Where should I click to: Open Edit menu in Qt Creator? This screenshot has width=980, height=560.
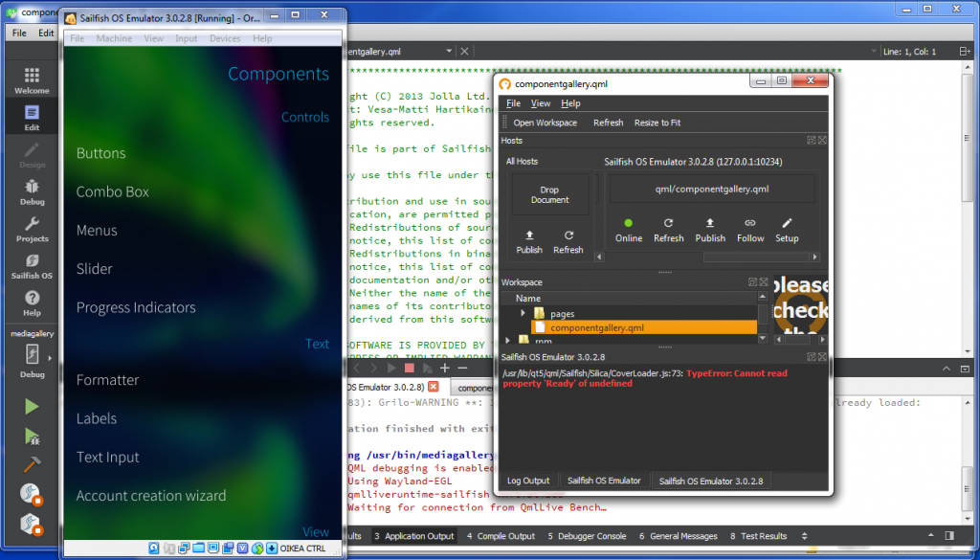click(x=46, y=34)
